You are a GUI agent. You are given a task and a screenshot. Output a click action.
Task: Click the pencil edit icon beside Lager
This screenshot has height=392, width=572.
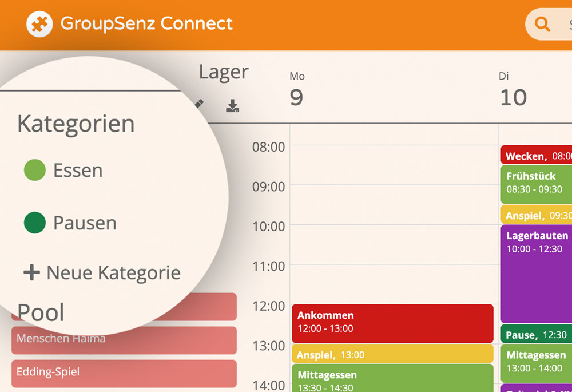[199, 104]
